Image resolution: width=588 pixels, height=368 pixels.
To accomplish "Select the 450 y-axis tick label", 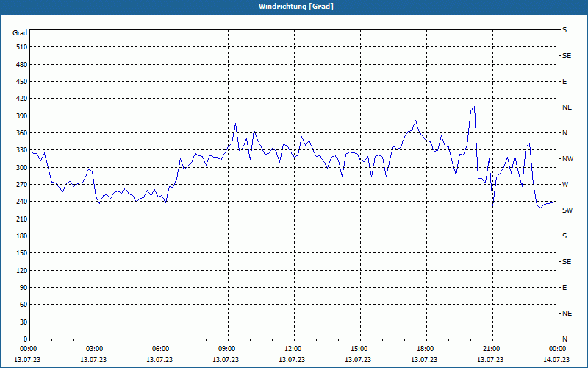I will point(21,82).
